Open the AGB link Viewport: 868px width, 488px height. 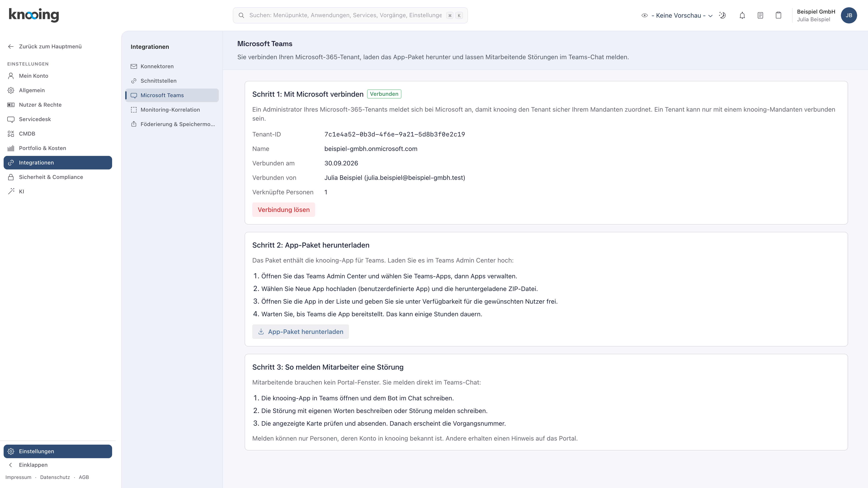point(84,477)
